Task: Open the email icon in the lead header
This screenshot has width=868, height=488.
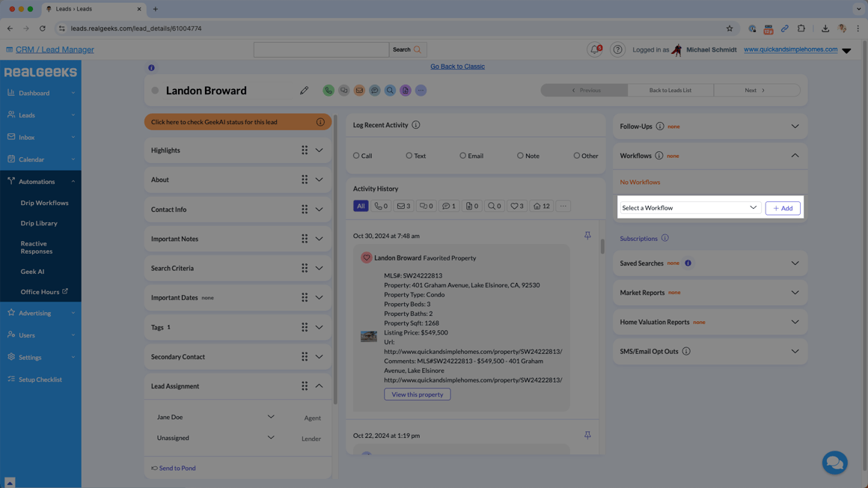Action: [359, 90]
